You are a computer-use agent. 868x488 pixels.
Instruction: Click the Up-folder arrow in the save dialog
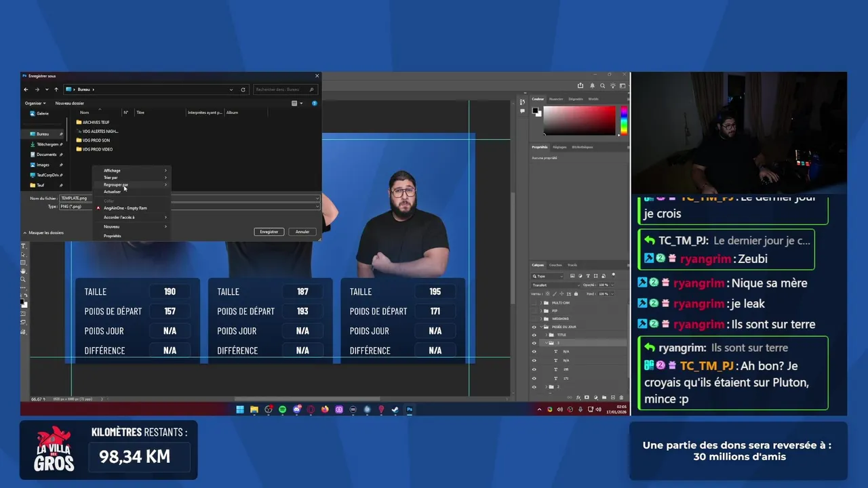coord(56,89)
